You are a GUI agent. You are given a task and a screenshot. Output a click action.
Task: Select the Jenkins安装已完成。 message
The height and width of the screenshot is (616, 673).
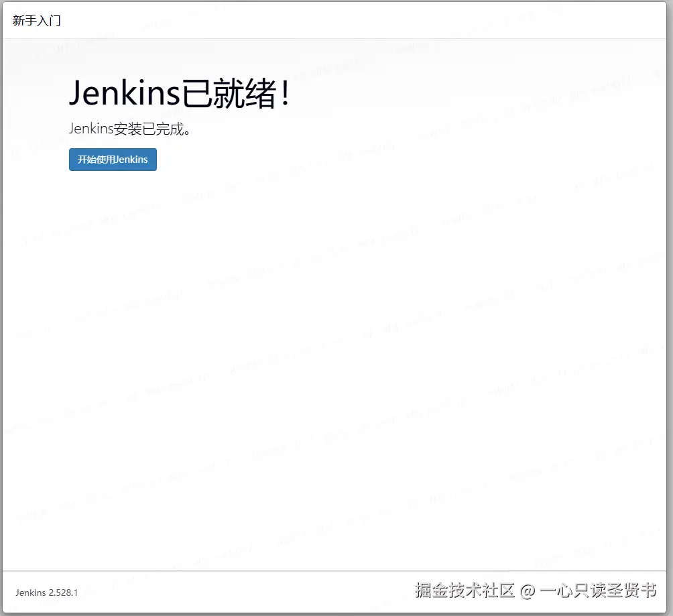click(129, 129)
